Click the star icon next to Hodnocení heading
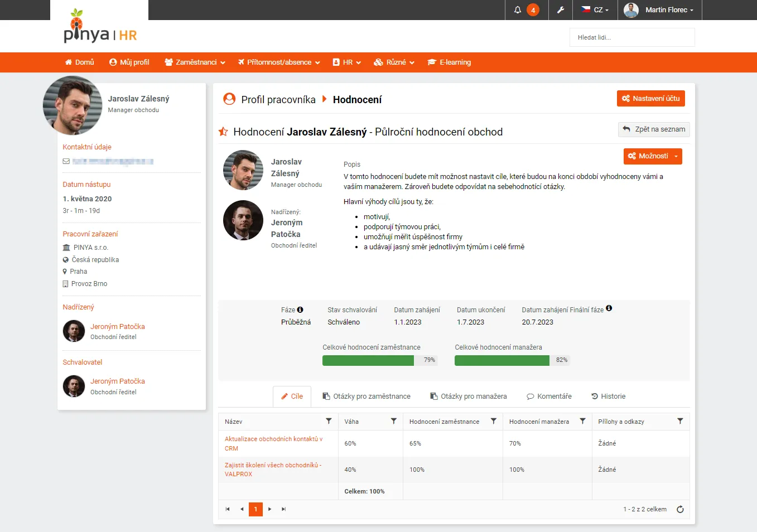 [x=223, y=132]
